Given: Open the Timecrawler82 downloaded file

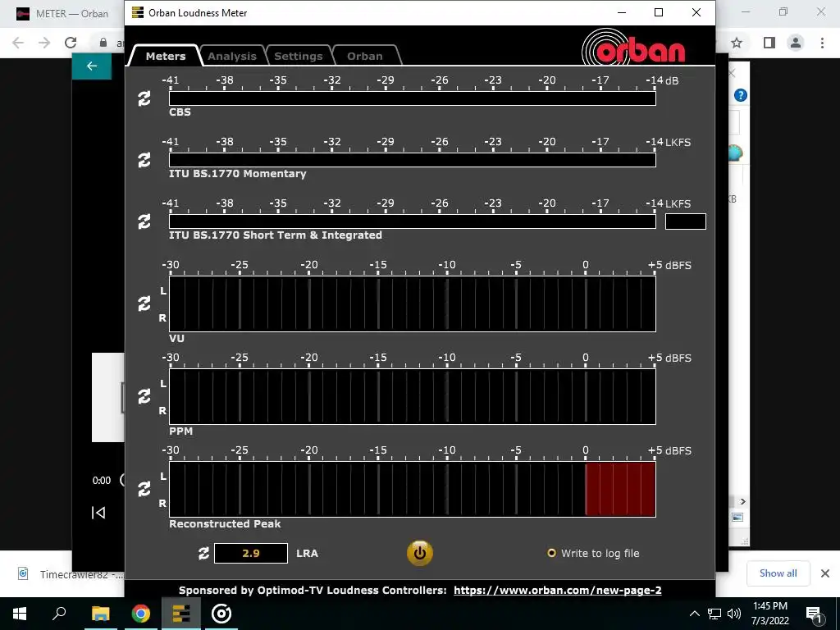Looking at the screenshot, I should coord(71,574).
